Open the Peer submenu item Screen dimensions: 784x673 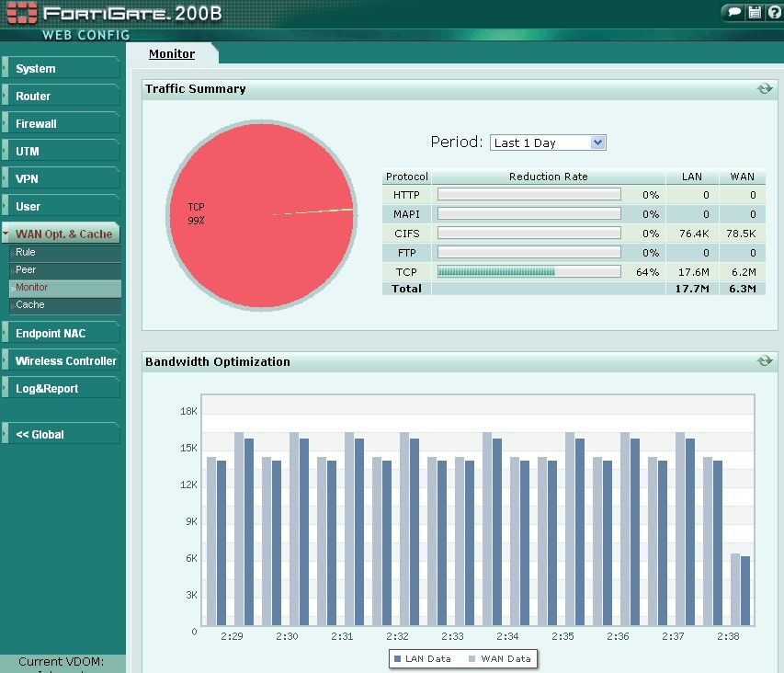point(26,269)
